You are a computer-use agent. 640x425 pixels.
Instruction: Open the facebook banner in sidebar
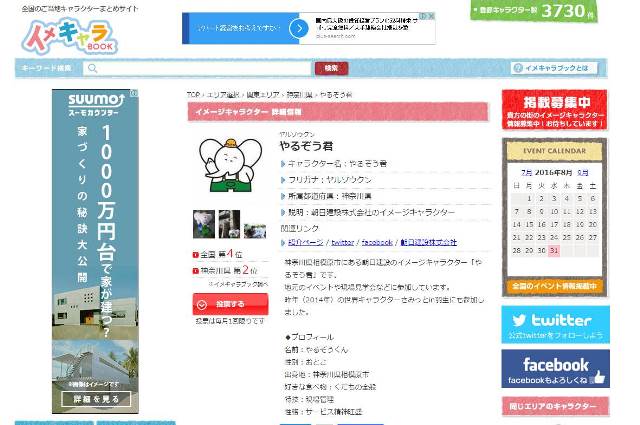tap(556, 369)
